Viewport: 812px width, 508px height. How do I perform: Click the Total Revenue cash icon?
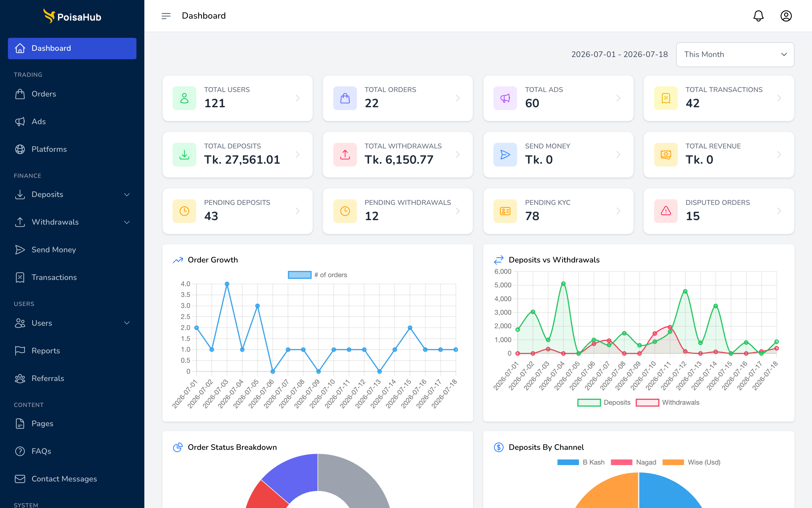click(666, 155)
